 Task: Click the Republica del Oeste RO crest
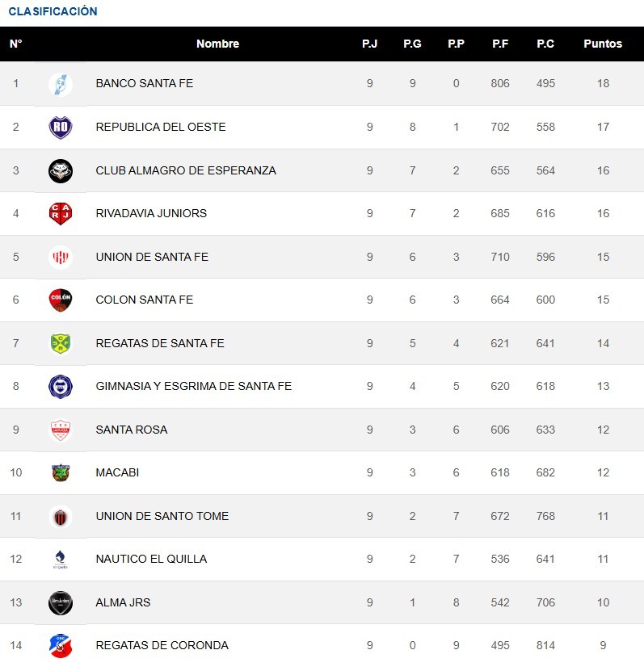(x=61, y=127)
